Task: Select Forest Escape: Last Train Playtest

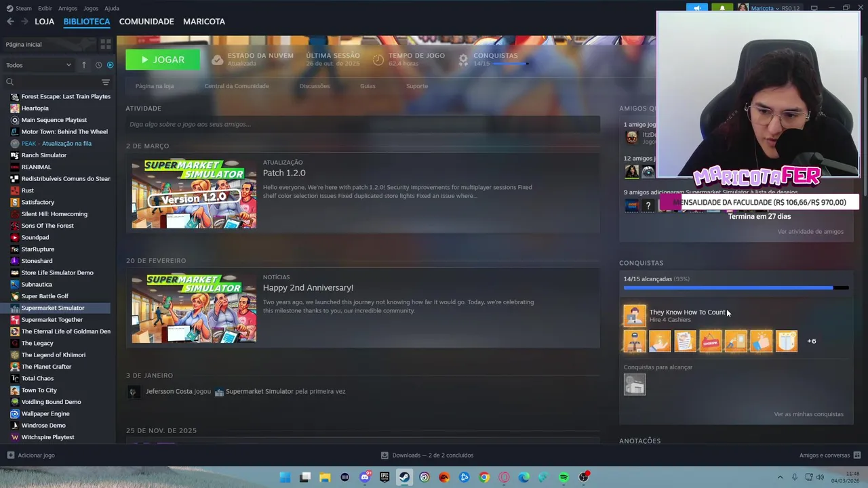Action: pyautogui.click(x=58, y=96)
